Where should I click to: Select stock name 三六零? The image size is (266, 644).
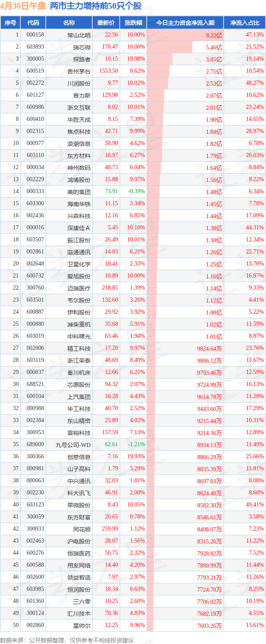pos(81,601)
